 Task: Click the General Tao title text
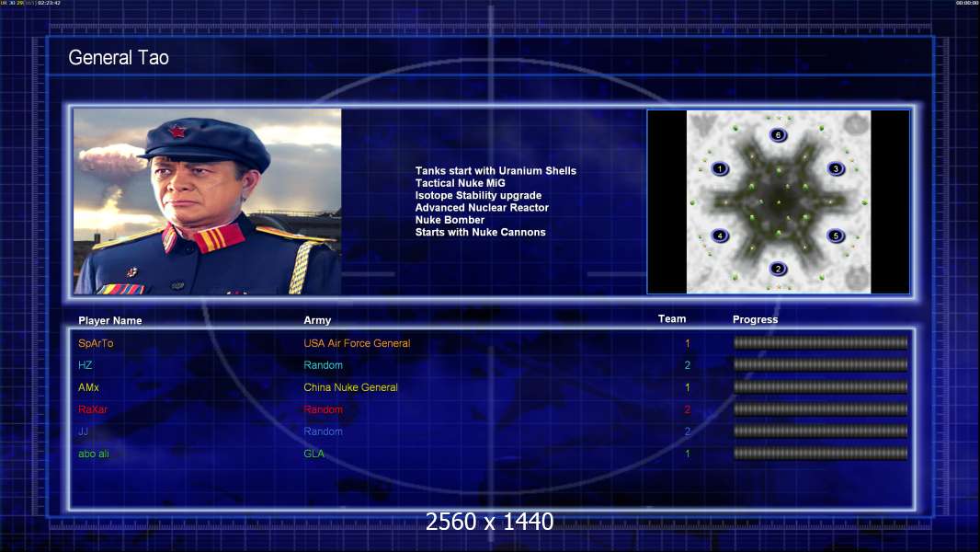(x=119, y=58)
